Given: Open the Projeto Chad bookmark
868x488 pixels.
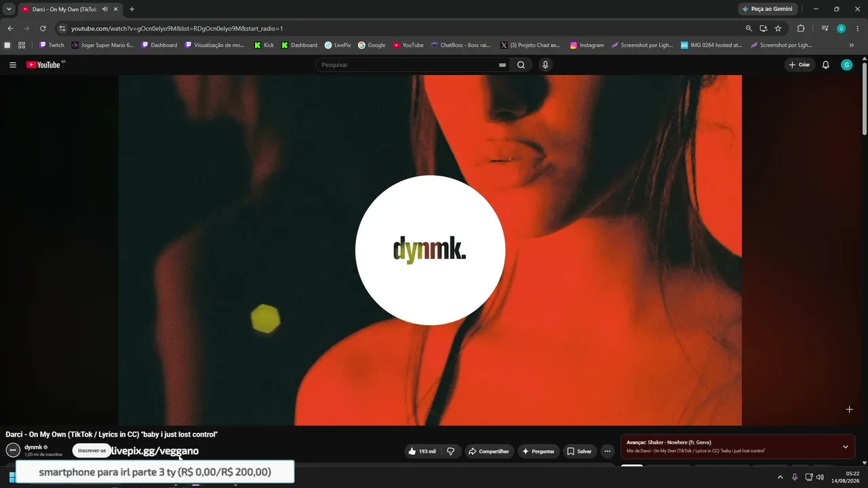Looking at the screenshot, I should (530, 45).
